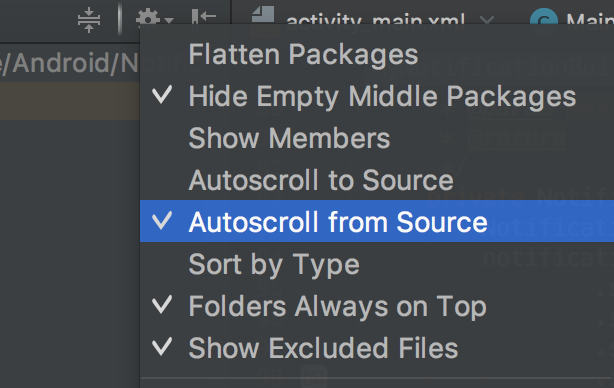The height and width of the screenshot is (388, 614).
Task: Open the Main tab
Action: [590, 19]
